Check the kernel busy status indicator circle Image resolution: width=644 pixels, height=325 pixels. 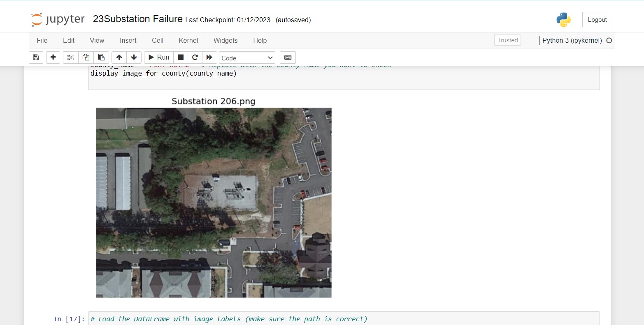pyautogui.click(x=609, y=40)
